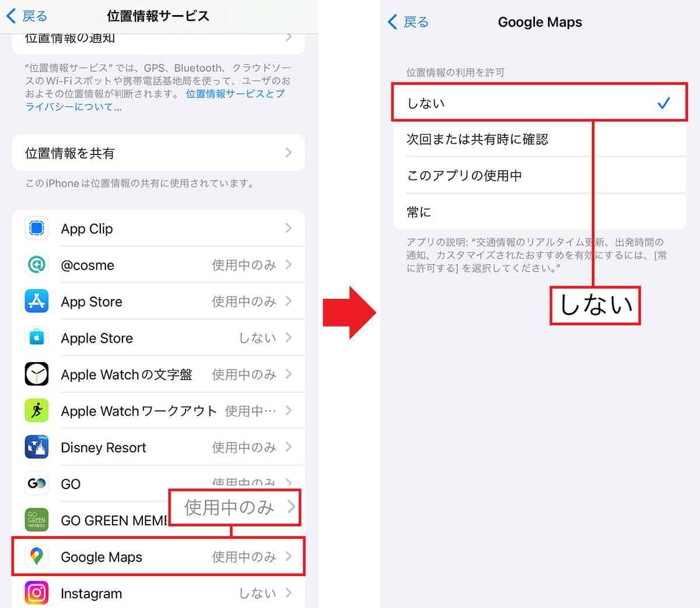Tap 戻る text in Google Maps screen
Image resolution: width=700 pixels, height=608 pixels.
(416, 22)
